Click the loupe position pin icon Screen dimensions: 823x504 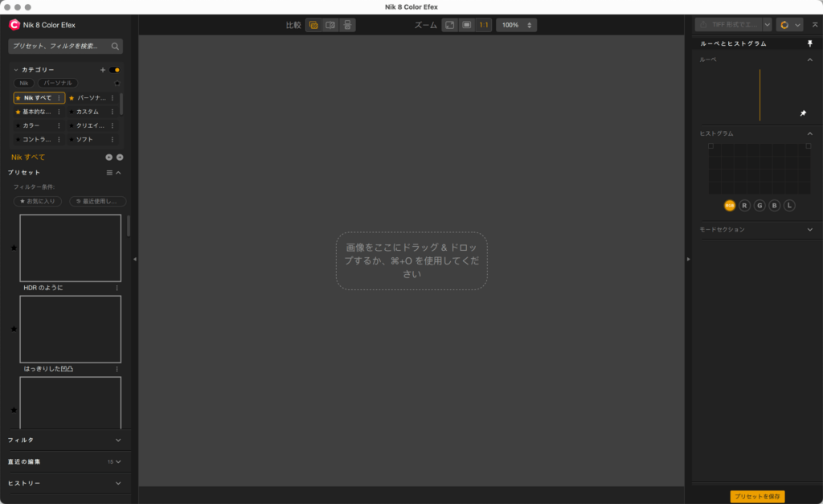click(x=803, y=113)
